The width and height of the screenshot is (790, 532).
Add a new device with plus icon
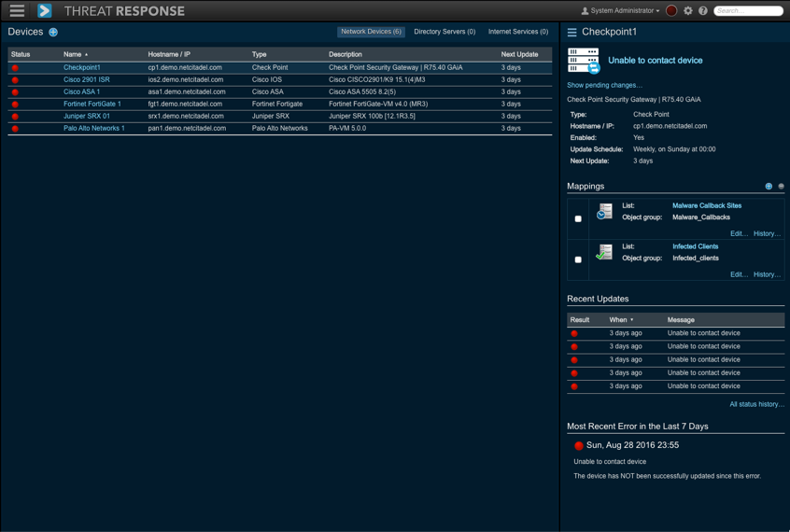coord(53,33)
